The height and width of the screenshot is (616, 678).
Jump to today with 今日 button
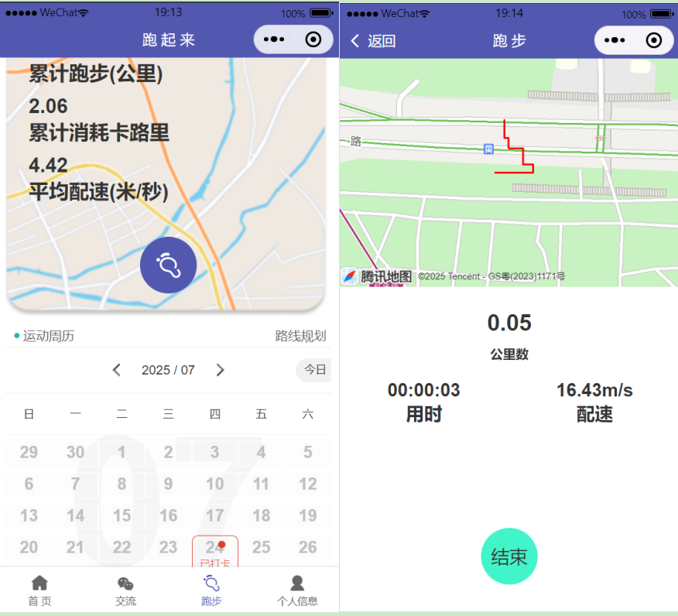[x=314, y=370]
